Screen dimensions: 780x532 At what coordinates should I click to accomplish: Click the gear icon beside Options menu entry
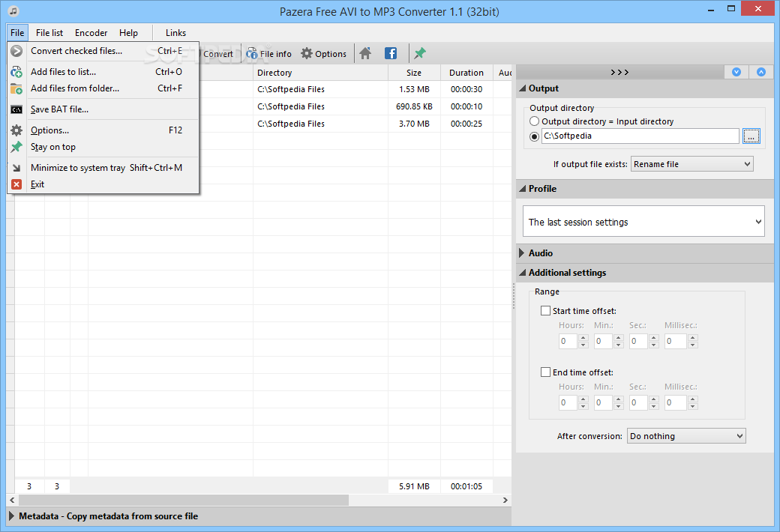click(x=16, y=130)
